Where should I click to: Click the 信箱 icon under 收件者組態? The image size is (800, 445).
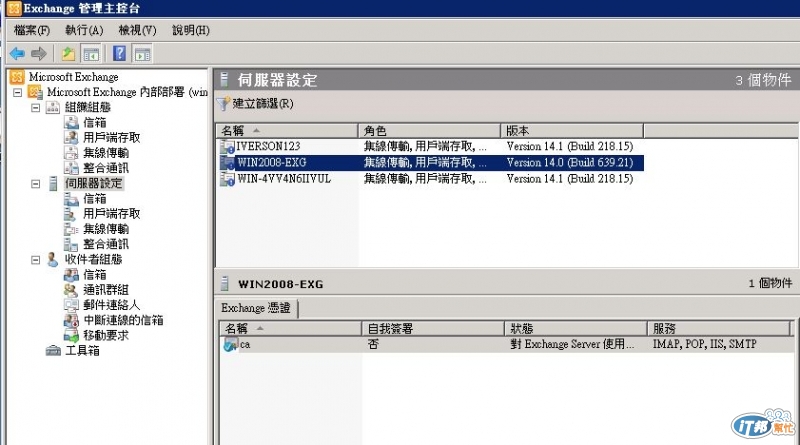71,275
